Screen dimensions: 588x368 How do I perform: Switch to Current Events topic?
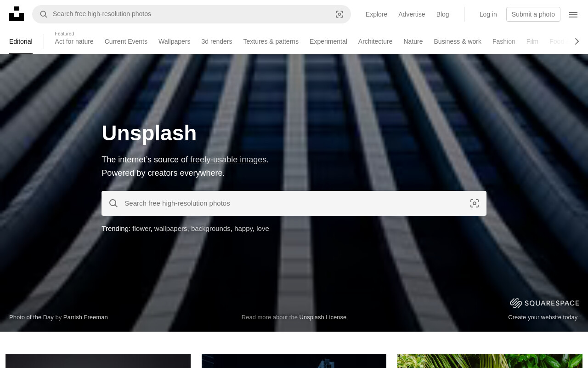pyautogui.click(x=126, y=41)
